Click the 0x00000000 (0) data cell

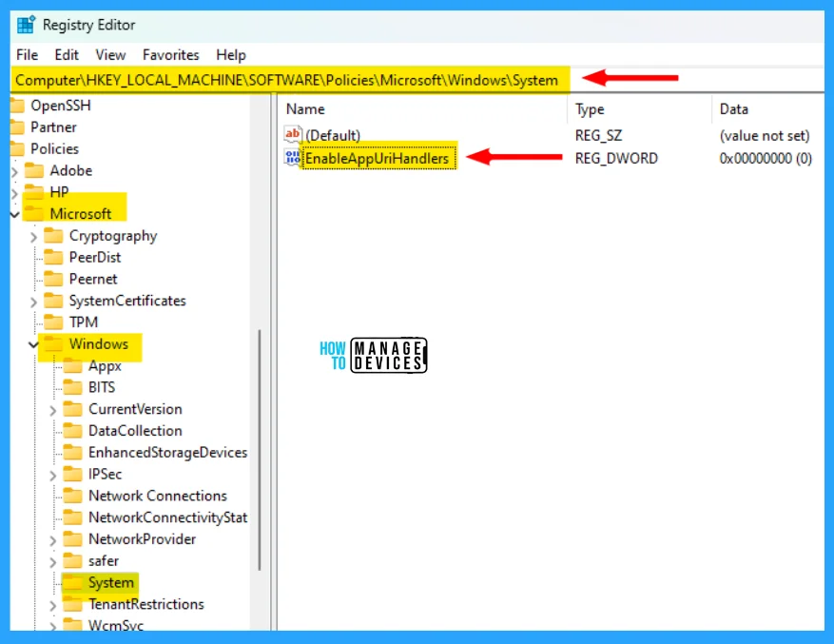coord(766,158)
